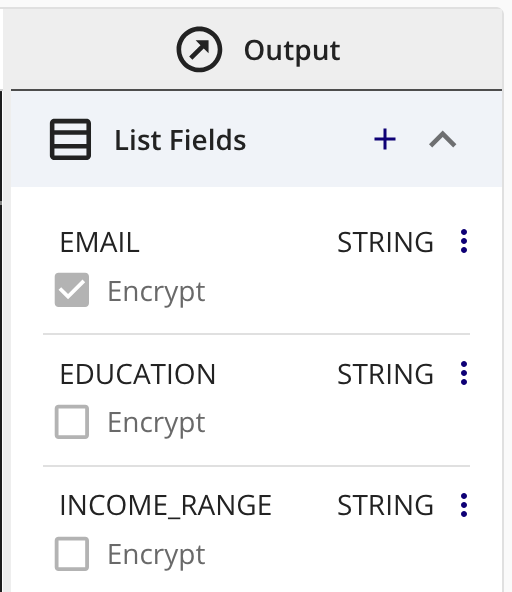This screenshot has width=512, height=592.
Task: Click the STRING type of INCOME_RANGE
Action: click(386, 506)
